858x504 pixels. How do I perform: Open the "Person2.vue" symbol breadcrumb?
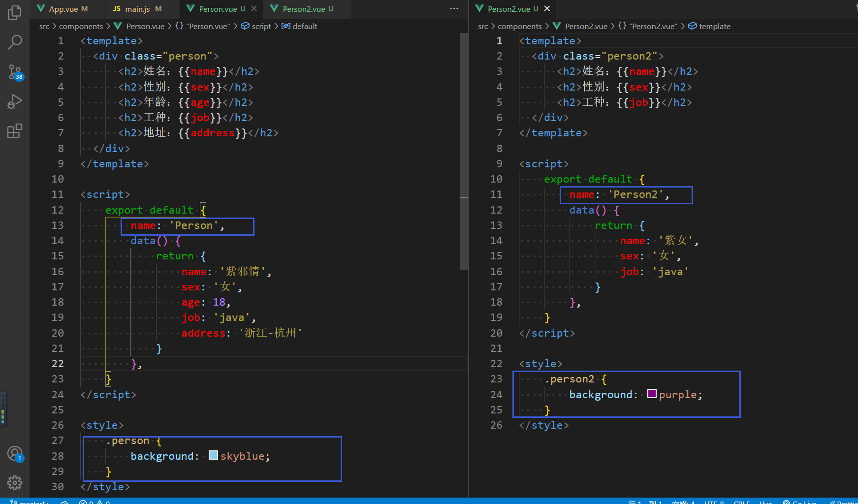(648, 27)
